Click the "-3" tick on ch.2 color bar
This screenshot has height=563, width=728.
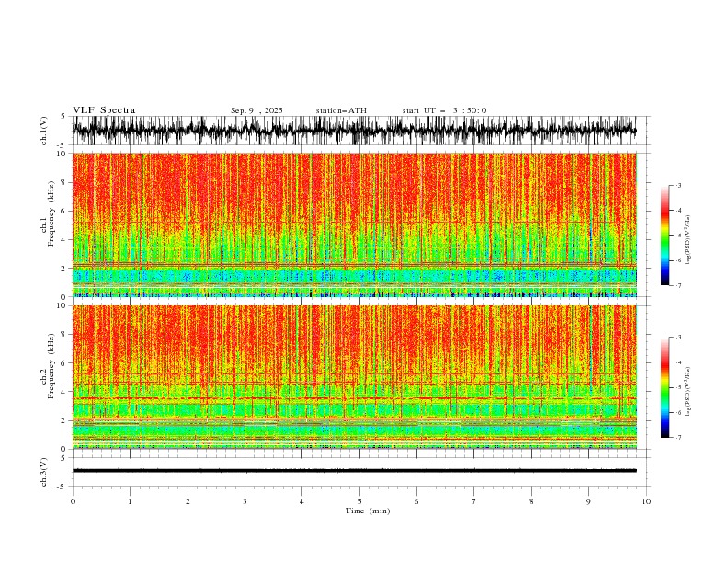click(677, 338)
